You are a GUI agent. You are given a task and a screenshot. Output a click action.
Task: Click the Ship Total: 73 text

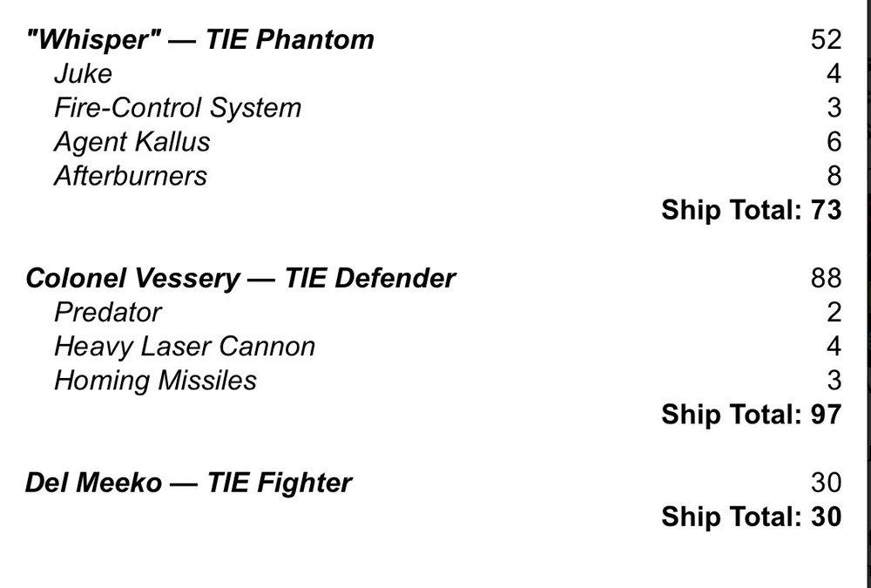click(x=751, y=210)
